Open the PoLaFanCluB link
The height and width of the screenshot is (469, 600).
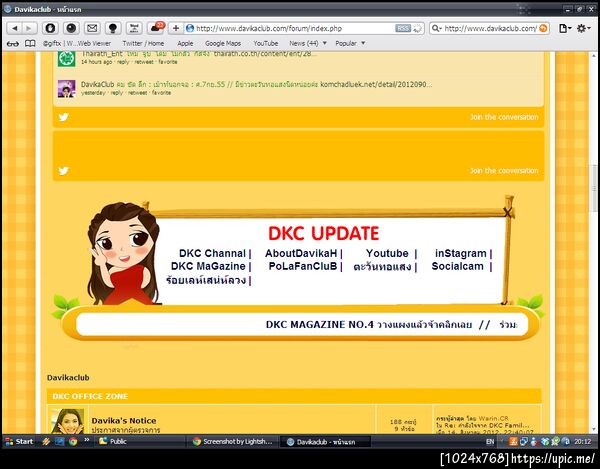coord(303,266)
